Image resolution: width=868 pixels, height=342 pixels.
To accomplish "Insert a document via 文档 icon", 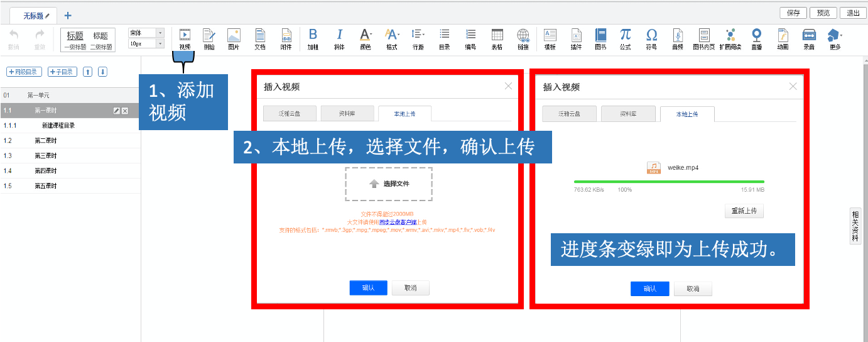I will (260, 35).
